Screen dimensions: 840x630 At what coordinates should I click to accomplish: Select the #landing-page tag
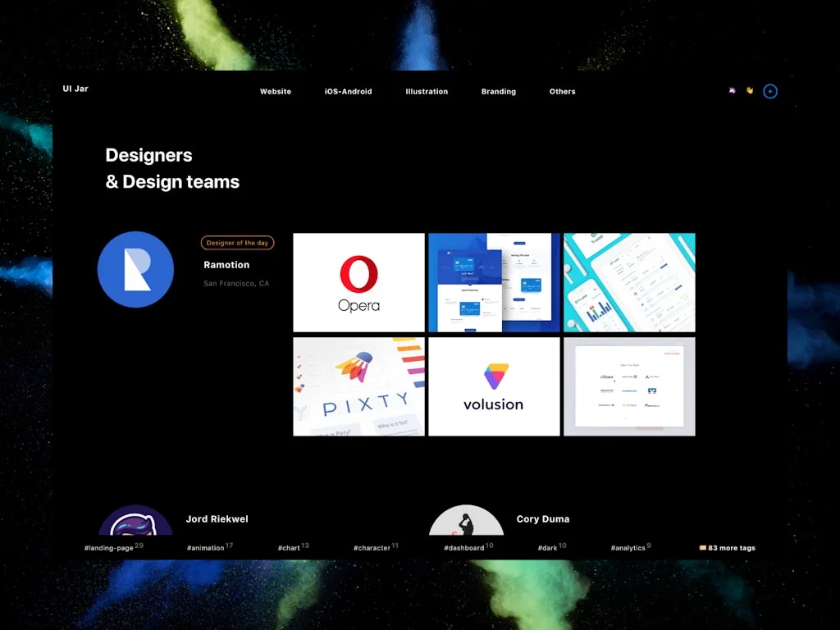click(x=112, y=547)
